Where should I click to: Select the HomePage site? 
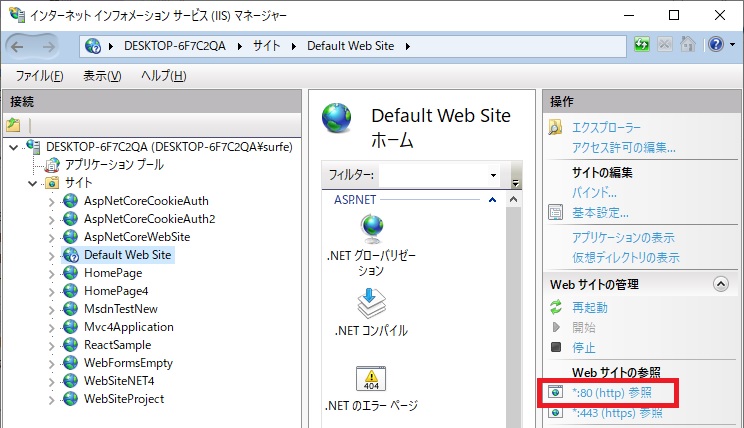point(113,273)
